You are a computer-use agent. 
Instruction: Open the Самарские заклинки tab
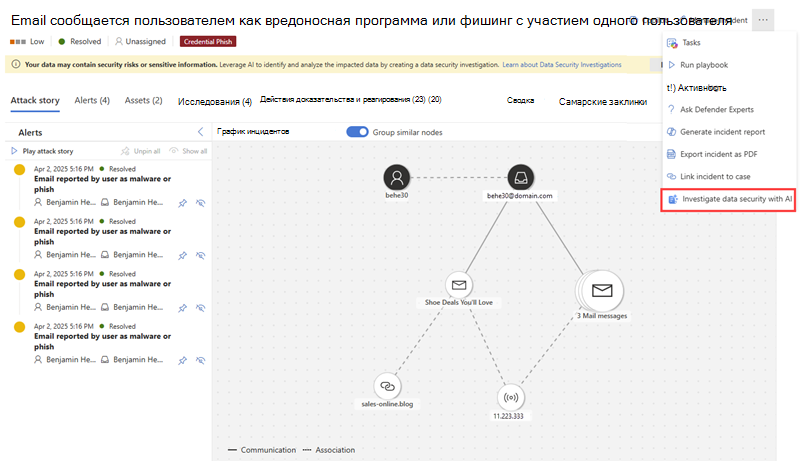click(603, 101)
